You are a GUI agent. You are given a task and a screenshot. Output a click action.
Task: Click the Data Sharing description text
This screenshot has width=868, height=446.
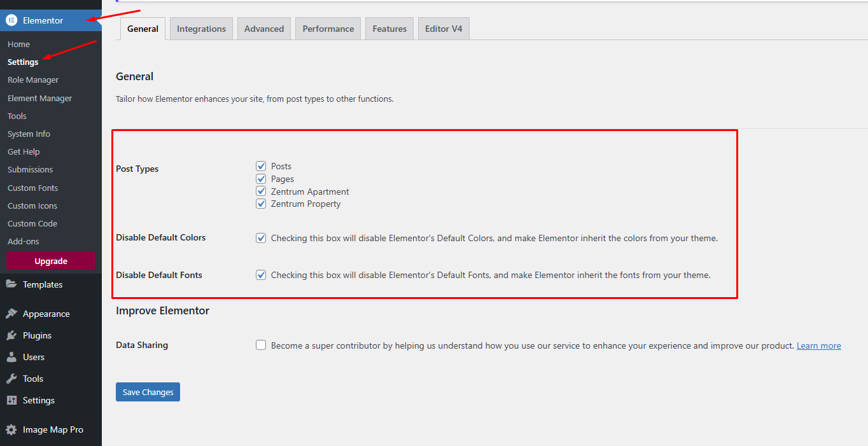click(533, 345)
